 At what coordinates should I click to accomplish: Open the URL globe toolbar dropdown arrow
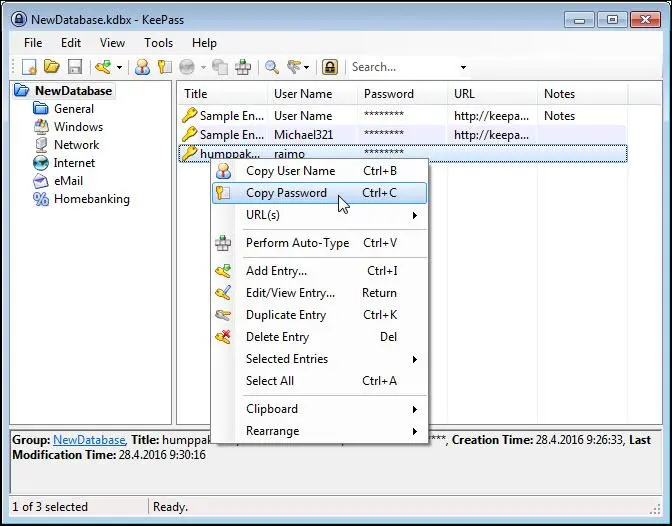click(x=203, y=67)
